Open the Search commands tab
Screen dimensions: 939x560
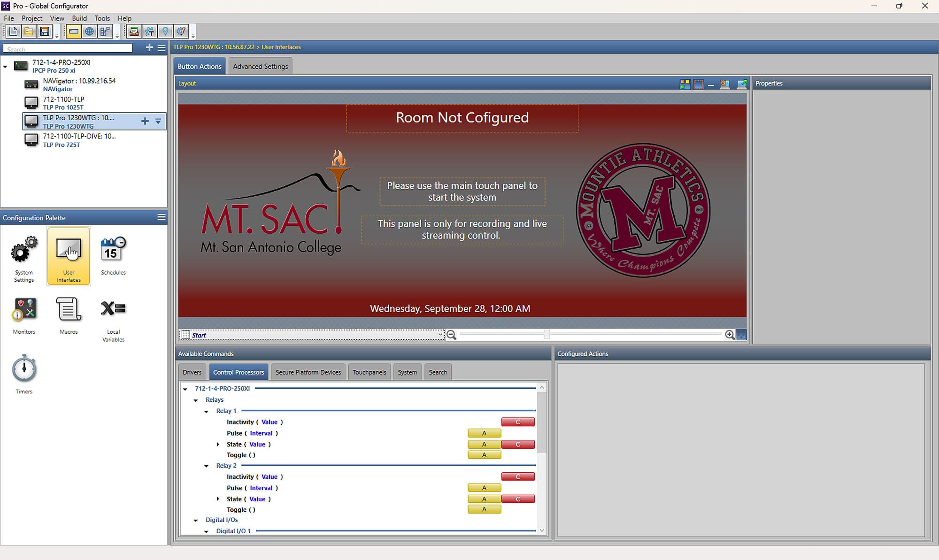[x=438, y=372]
